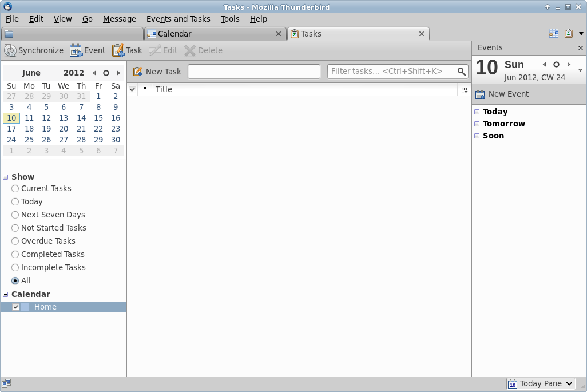Switch to calendar using top-right calendar icon
Image resolution: width=587 pixels, height=392 pixels.
553,34
